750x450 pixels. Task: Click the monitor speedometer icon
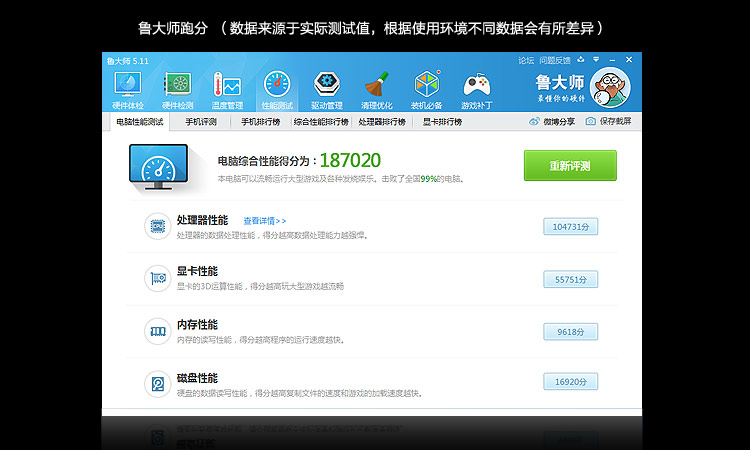click(x=158, y=167)
